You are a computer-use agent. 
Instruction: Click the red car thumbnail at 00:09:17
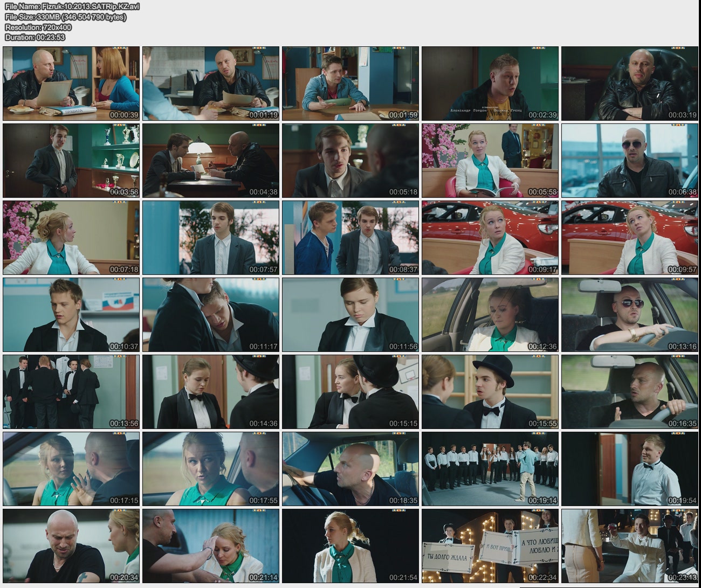[490, 238]
